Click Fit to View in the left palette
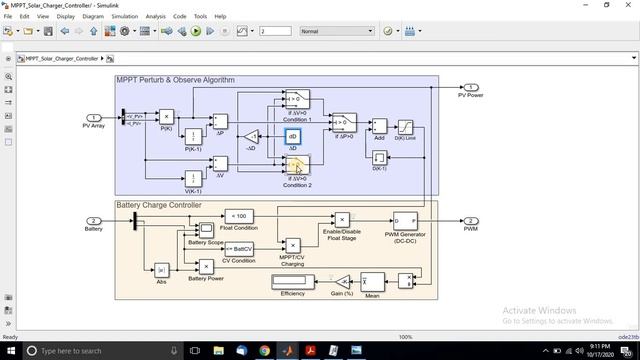Image resolution: width=640 pixels, height=360 pixels. tap(8, 89)
